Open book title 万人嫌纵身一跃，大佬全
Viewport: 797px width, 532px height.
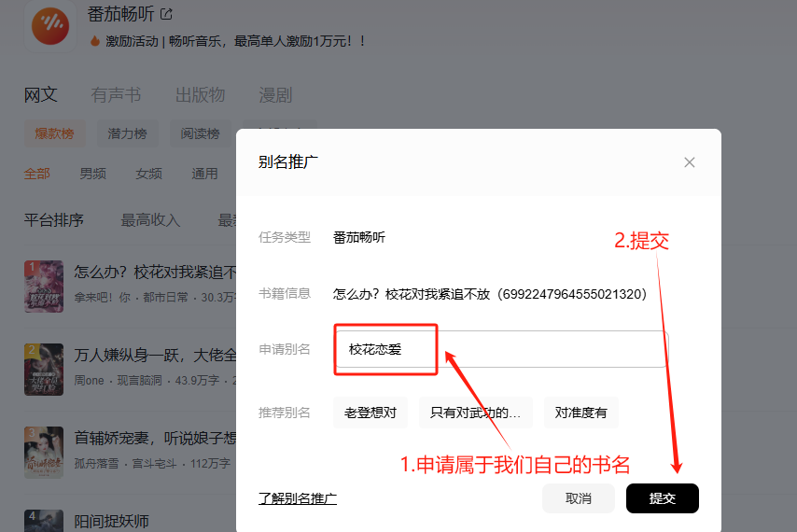click(155, 356)
